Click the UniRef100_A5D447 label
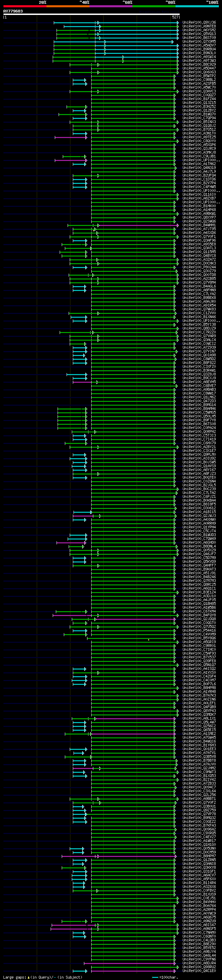Screen dimensions: 222x980 click(x=199, y=68)
